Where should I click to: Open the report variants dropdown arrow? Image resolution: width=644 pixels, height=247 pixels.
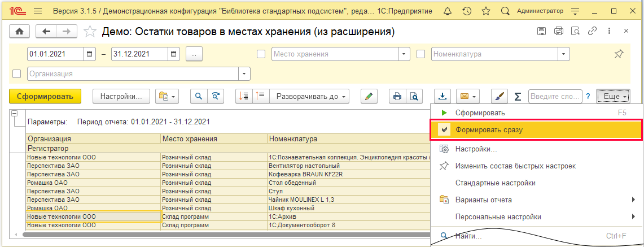click(x=173, y=97)
